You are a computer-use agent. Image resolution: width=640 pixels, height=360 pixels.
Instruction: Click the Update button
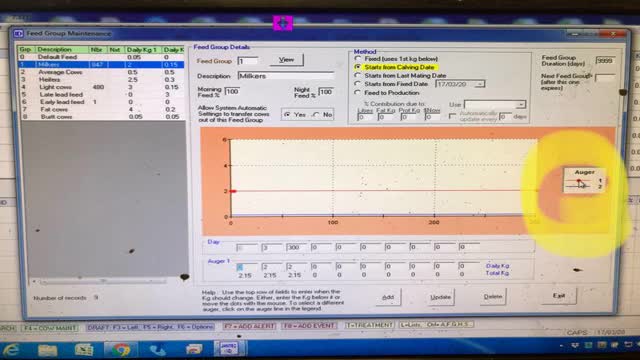pyautogui.click(x=440, y=297)
